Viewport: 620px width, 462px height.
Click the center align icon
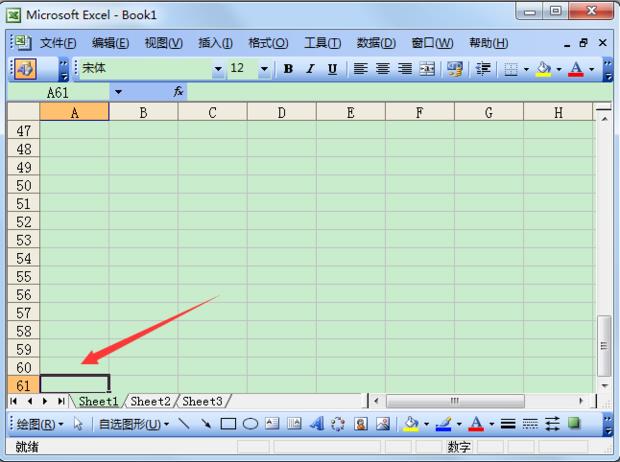coord(382,69)
